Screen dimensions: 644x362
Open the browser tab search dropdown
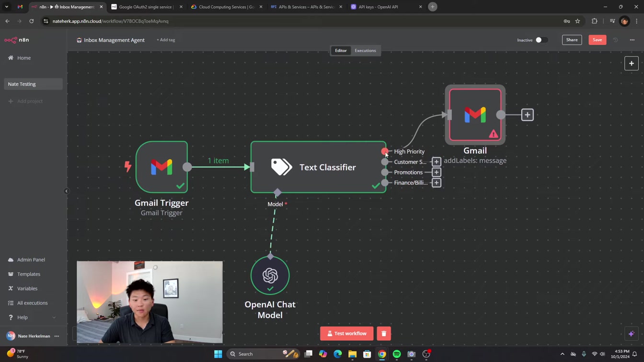pos(7,7)
